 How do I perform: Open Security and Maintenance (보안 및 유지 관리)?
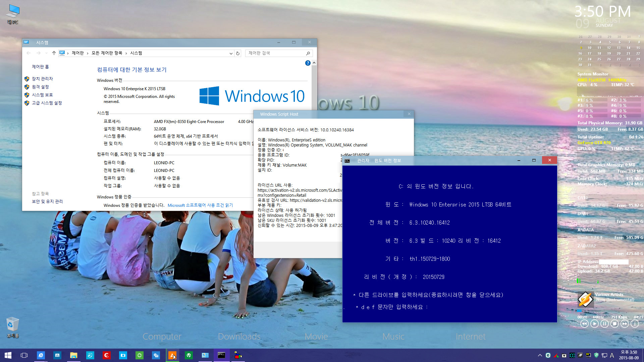point(47,201)
